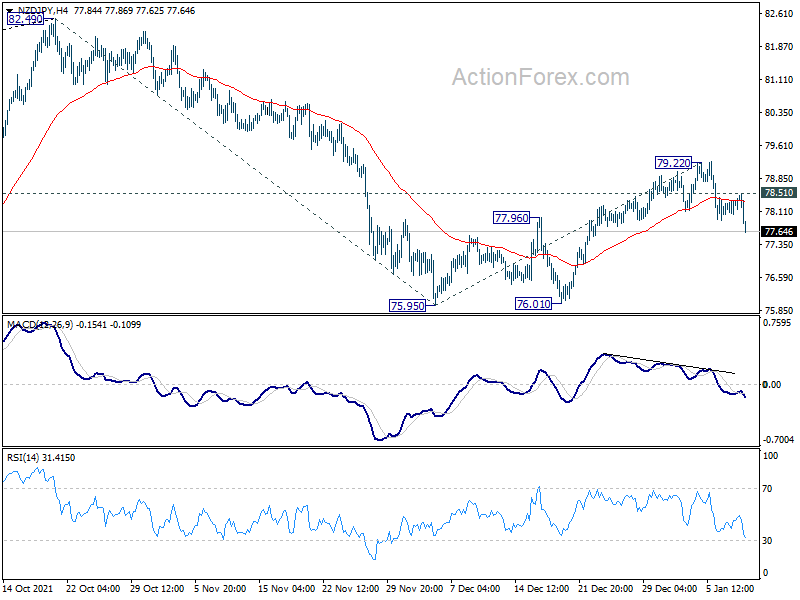Click the 82.610 price axis value
Image resolution: width=800 pixels, height=600 pixels.
[x=779, y=14]
